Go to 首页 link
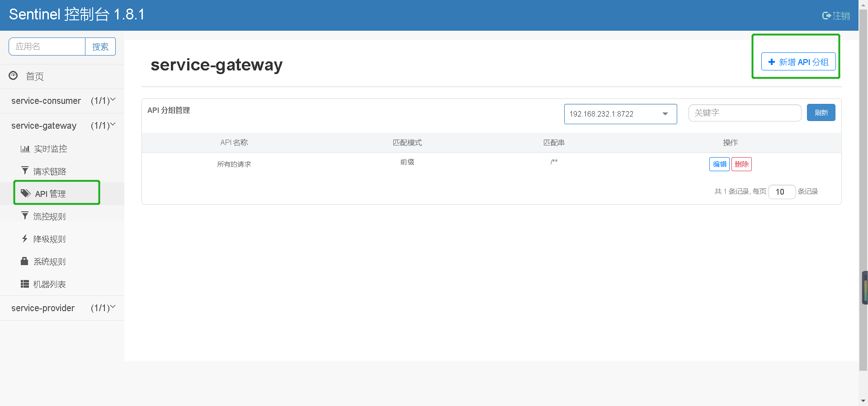The height and width of the screenshot is (406, 868). pyautogui.click(x=35, y=76)
